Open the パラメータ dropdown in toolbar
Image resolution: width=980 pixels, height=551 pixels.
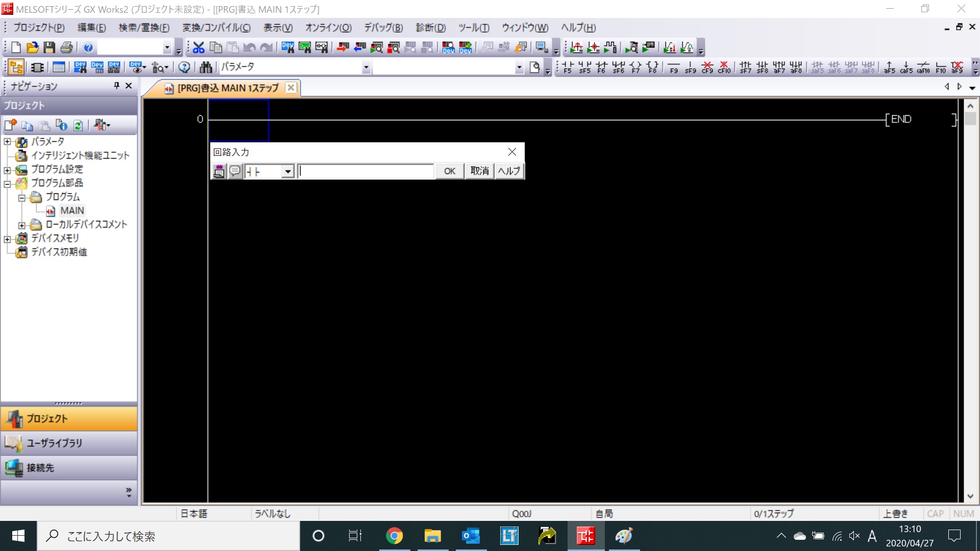[x=366, y=67]
